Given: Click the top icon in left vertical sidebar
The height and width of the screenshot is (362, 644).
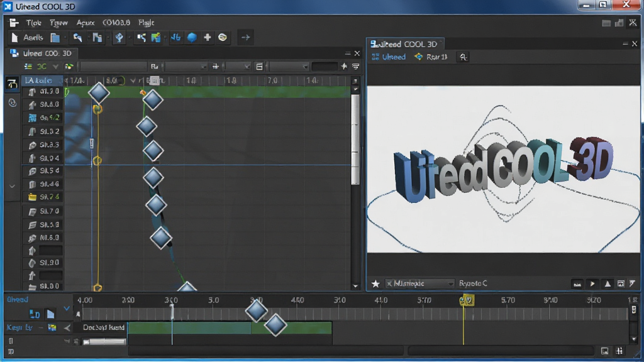Looking at the screenshot, I should 12,84.
